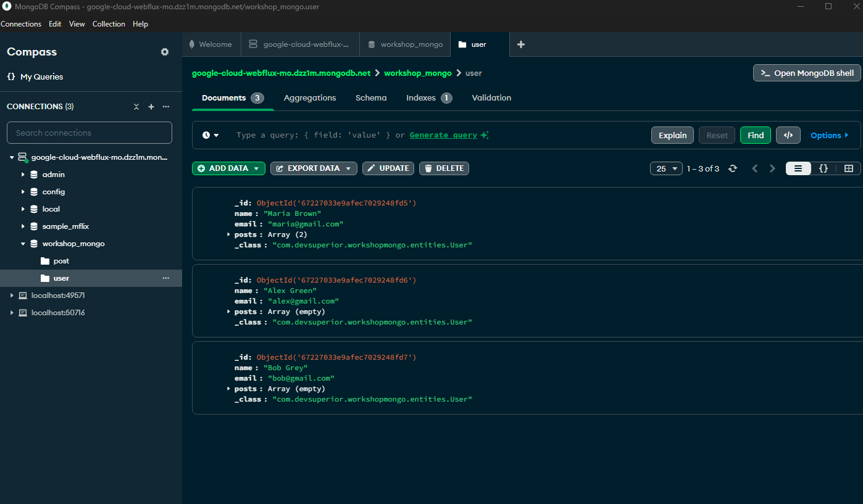Click the export to language code icon
863x504 pixels.
(x=788, y=135)
